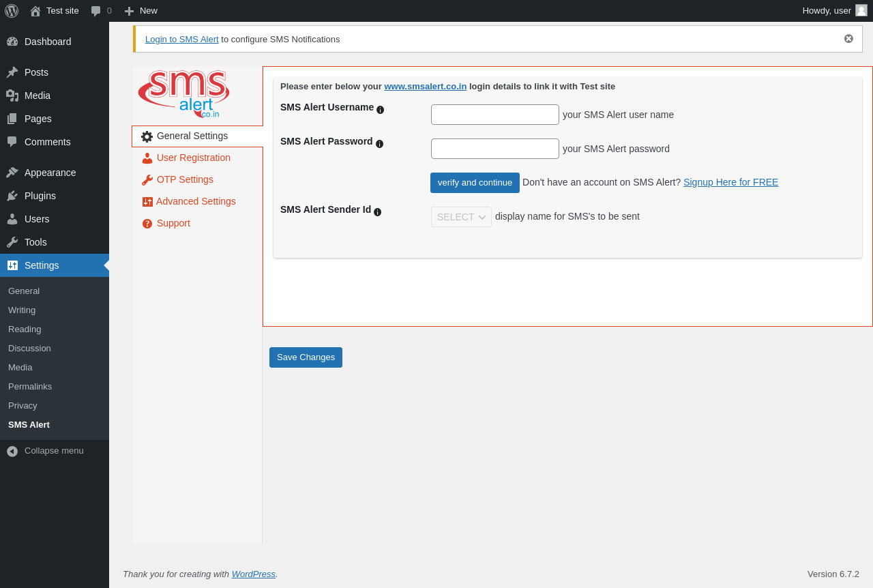Image resolution: width=873 pixels, height=588 pixels.
Task: Follow the Login to SMS Alert link
Action: [182, 40]
